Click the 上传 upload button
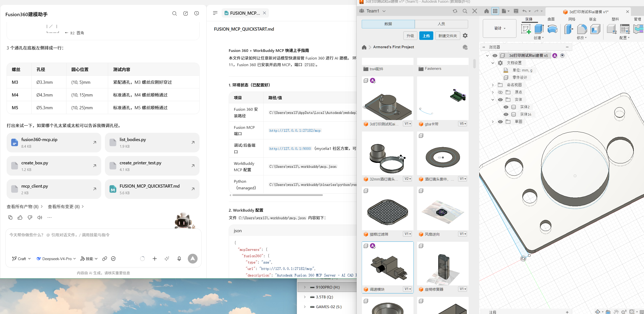 pyautogui.click(x=426, y=36)
